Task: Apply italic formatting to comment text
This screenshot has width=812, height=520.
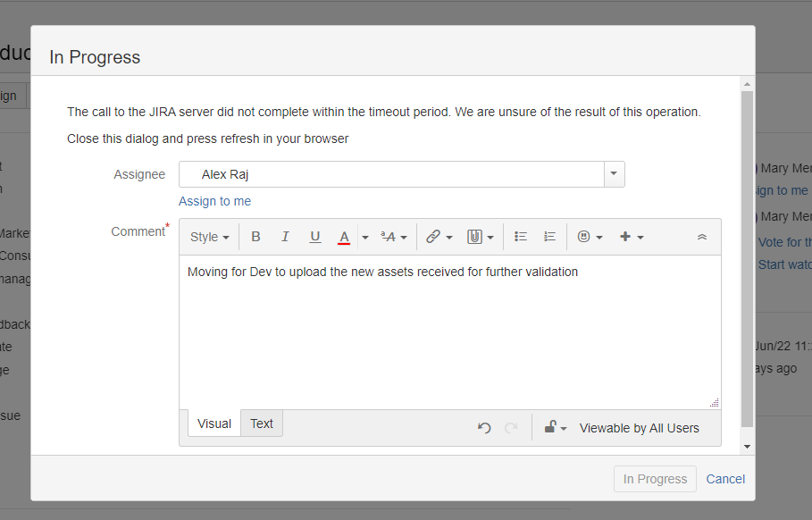Action: [x=285, y=236]
